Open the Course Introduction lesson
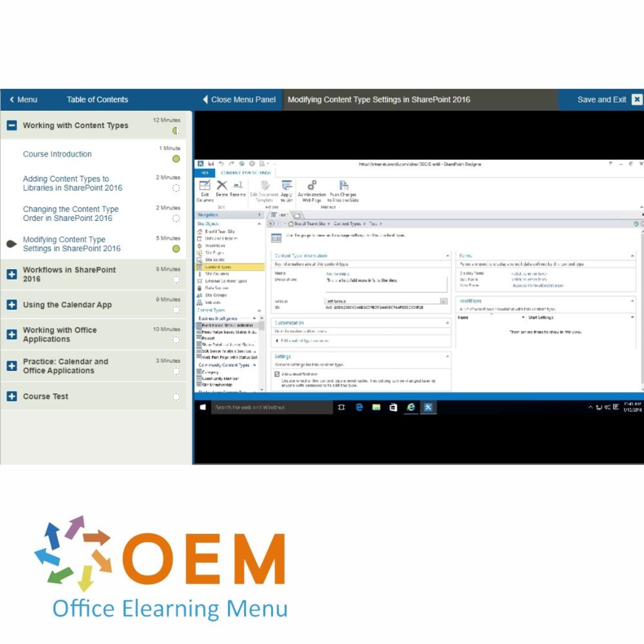 coord(57,154)
